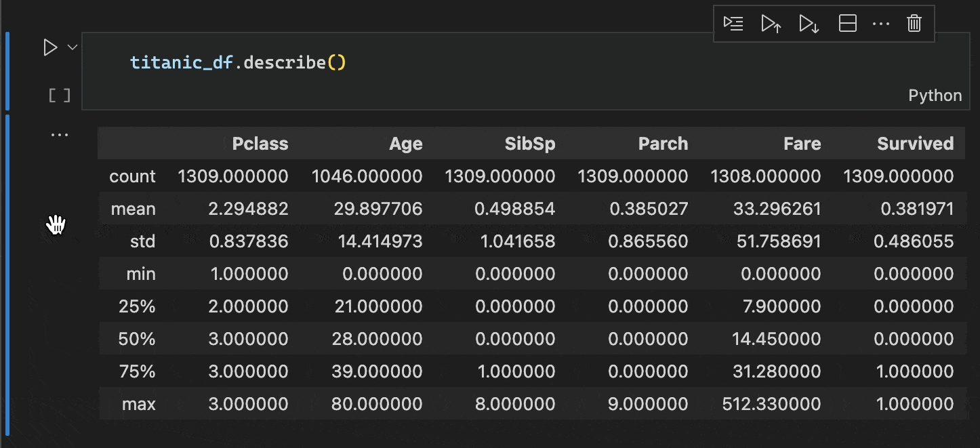Open the Python language picker

935,95
